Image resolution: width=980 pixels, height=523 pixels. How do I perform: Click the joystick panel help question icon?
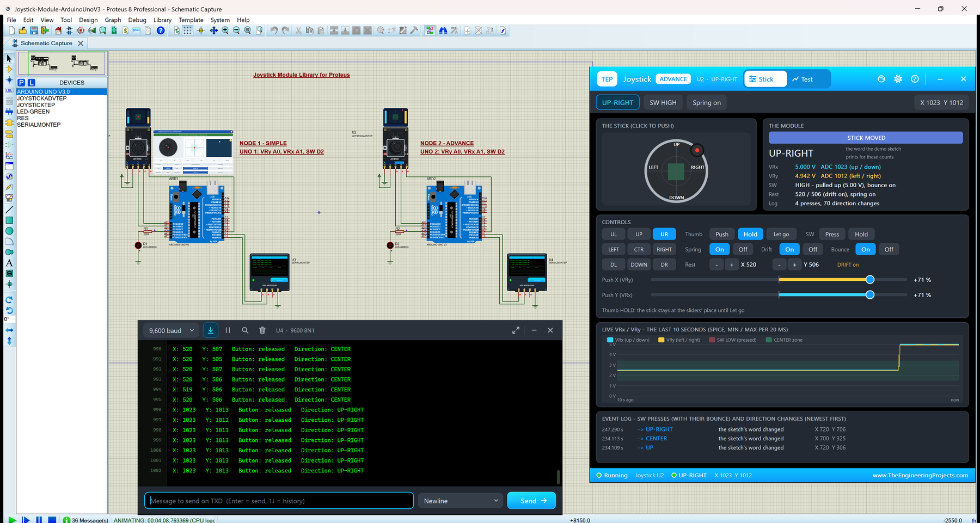915,79
